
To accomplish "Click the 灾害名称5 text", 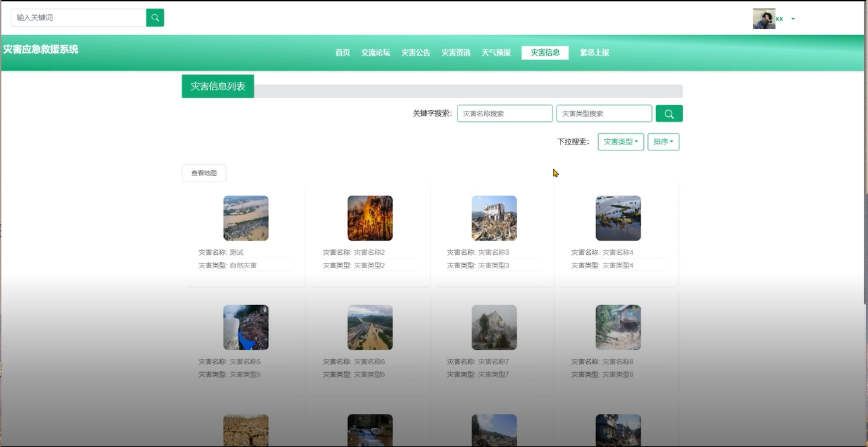I will [x=245, y=362].
